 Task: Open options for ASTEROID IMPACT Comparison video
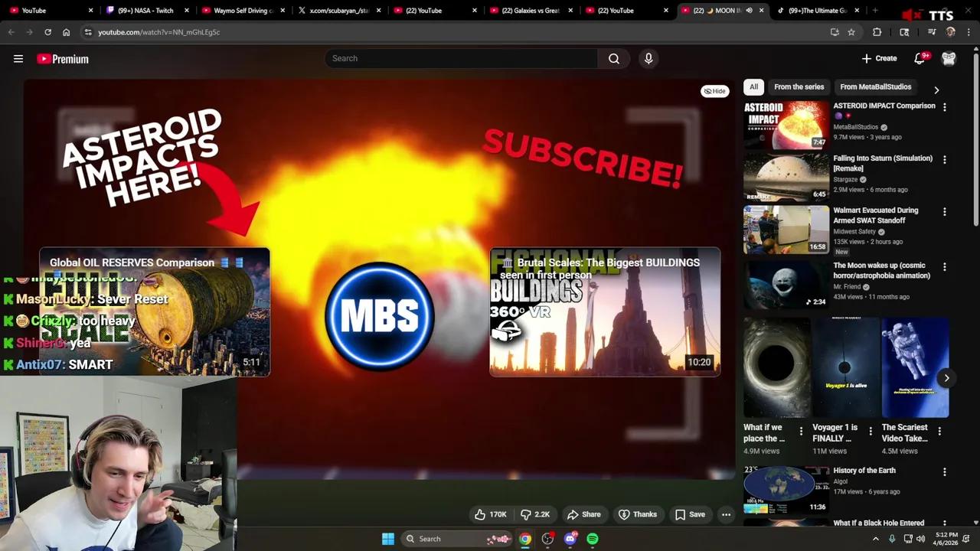(945, 107)
